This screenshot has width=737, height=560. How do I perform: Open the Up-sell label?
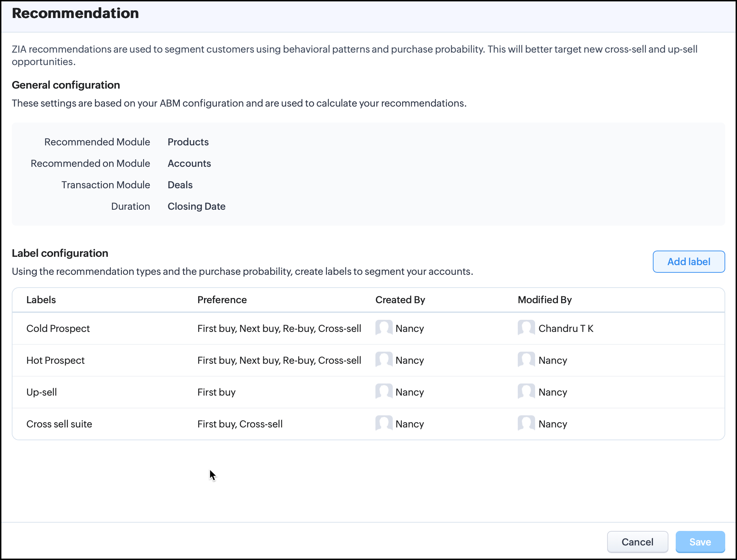point(42,392)
